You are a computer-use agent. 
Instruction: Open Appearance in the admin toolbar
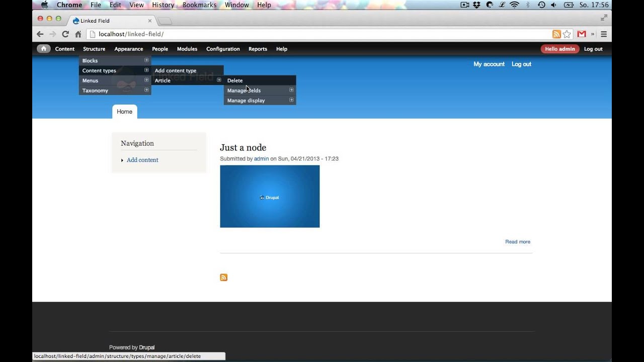[x=129, y=49]
